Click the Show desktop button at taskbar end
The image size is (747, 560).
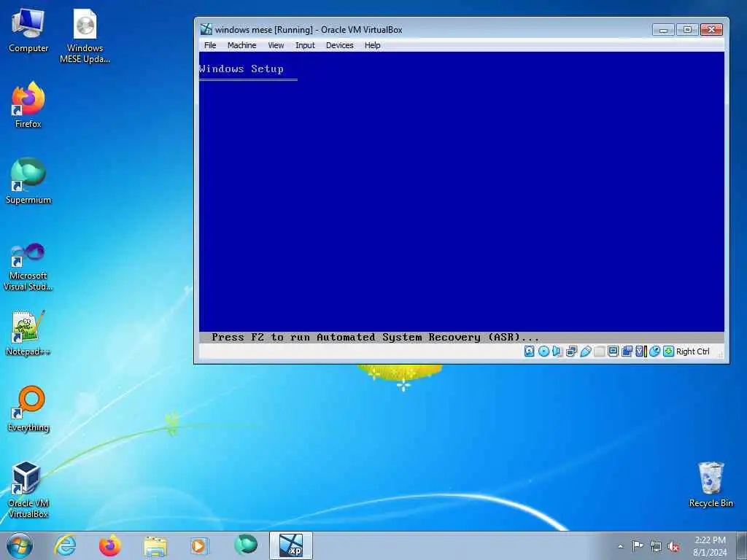(x=741, y=545)
